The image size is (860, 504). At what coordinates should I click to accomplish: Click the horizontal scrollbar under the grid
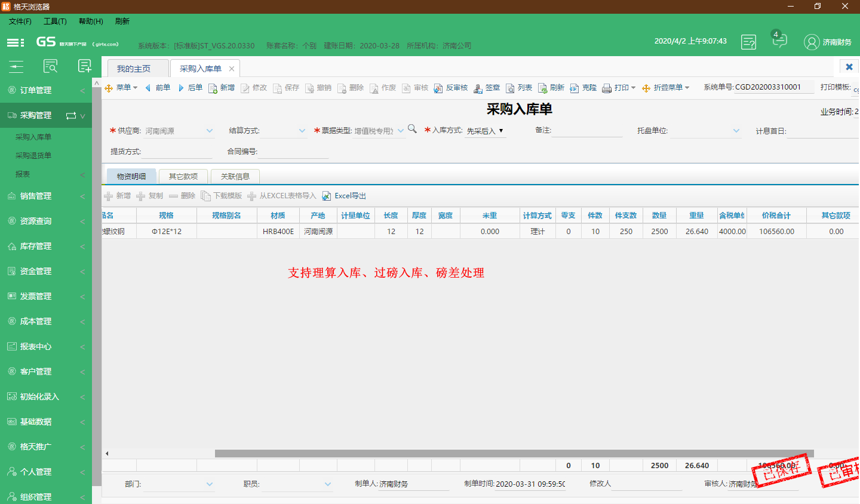(514, 453)
